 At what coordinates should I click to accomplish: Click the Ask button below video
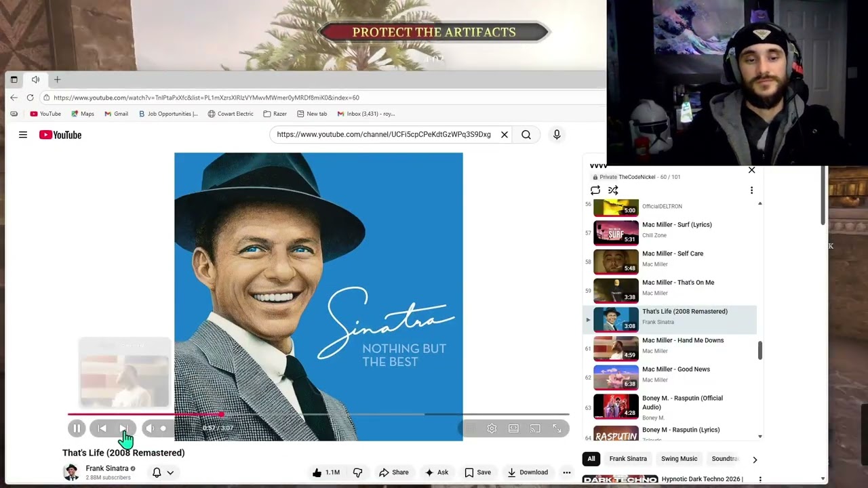[436, 472]
